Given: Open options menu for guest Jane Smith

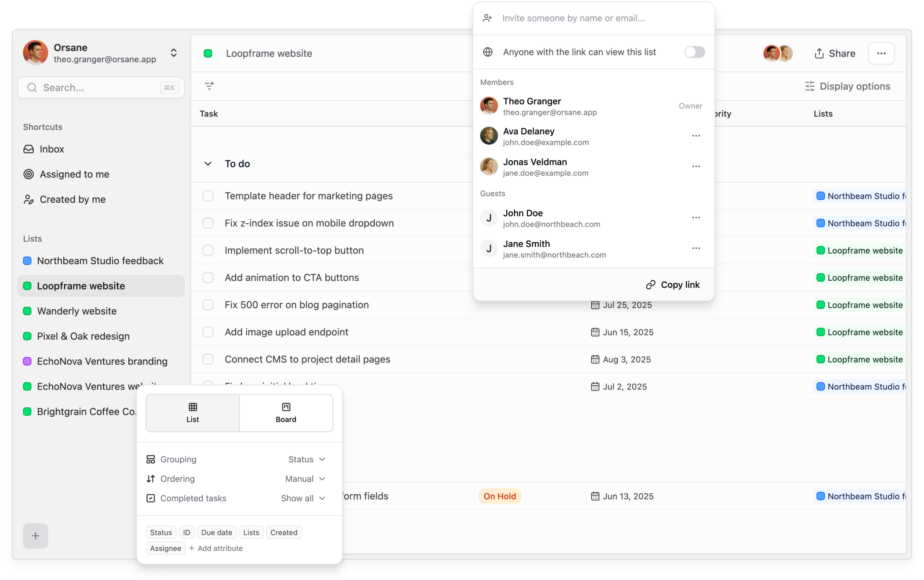Looking at the screenshot, I should 696,248.
